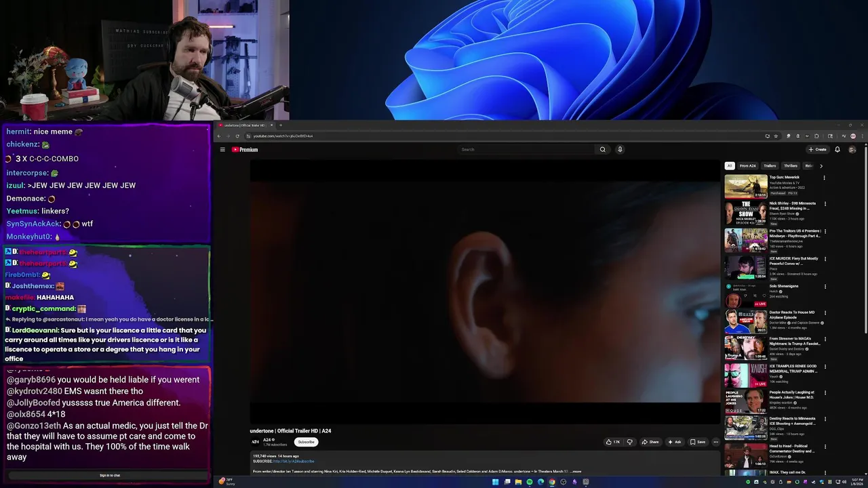The image size is (868, 488).
Task: Open YouTube notifications bell
Action: (837, 150)
